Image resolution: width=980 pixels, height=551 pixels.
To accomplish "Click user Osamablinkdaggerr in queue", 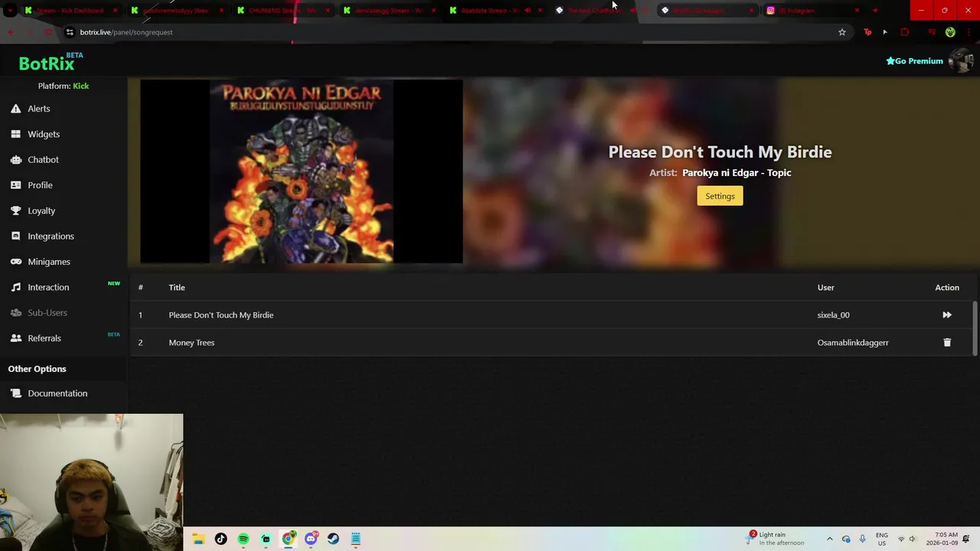I will click(853, 342).
